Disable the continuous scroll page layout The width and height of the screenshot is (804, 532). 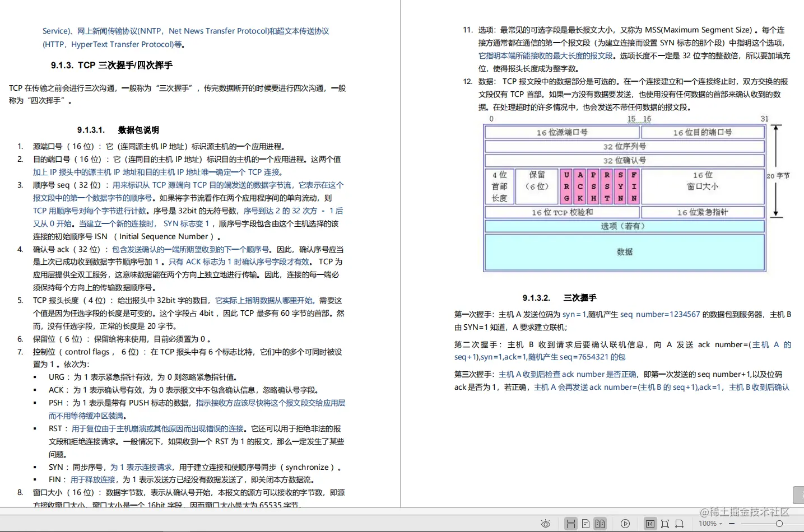(570, 523)
